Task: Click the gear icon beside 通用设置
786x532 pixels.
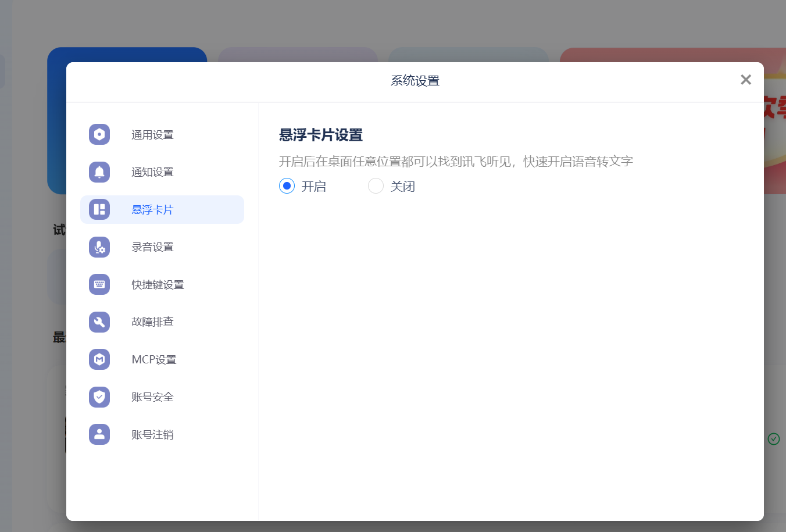Action: (x=99, y=134)
